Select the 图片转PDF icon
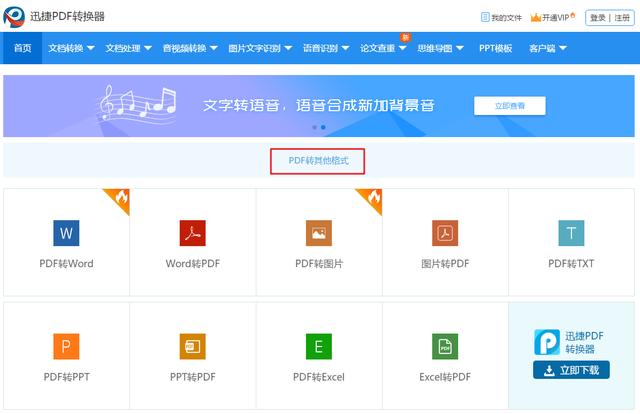Screen dimensions: 640x414 [445, 233]
